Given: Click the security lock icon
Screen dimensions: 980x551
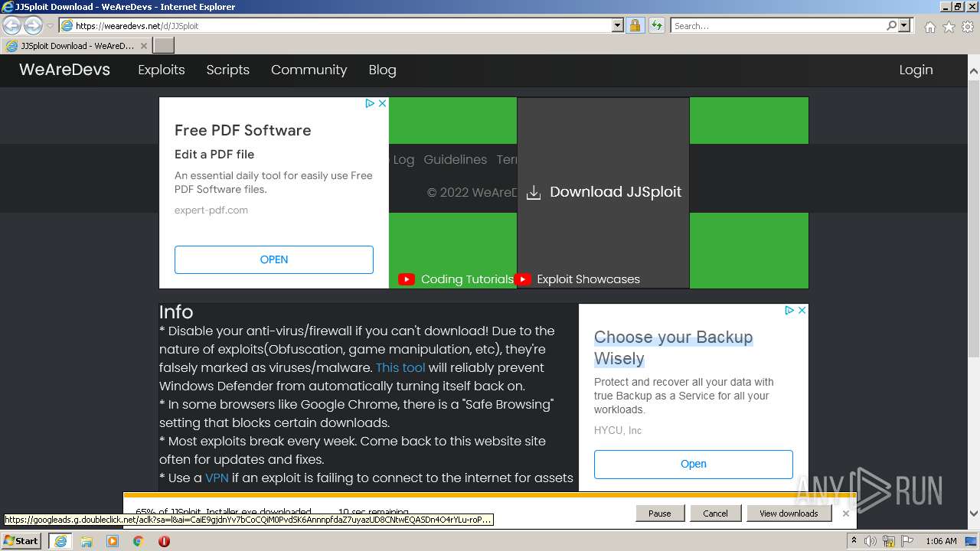Looking at the screenshot, I should click(635, 25).
